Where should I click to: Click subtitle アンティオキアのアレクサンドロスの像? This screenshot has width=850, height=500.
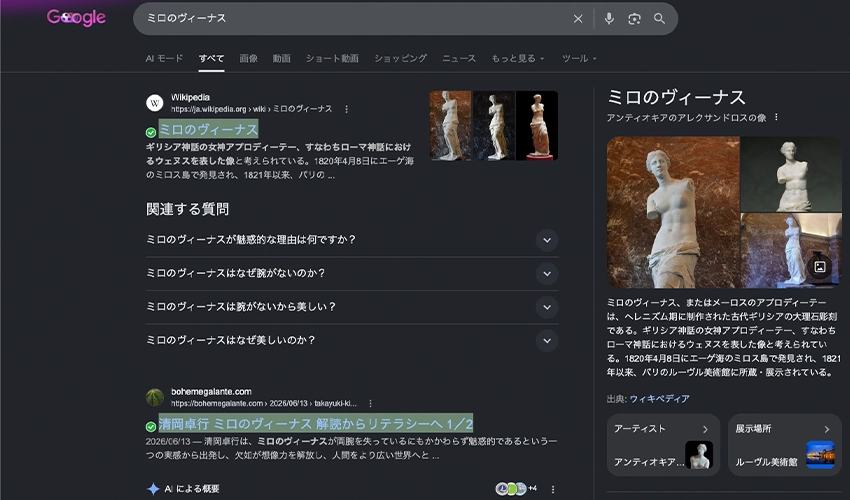686,118
